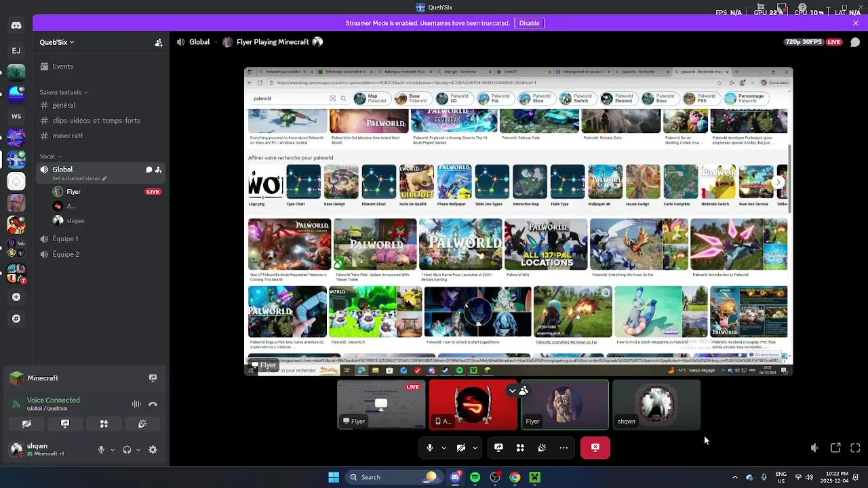The image size is (868, 488).
Task: Open User Settings gear
Action: click(153, 449)
